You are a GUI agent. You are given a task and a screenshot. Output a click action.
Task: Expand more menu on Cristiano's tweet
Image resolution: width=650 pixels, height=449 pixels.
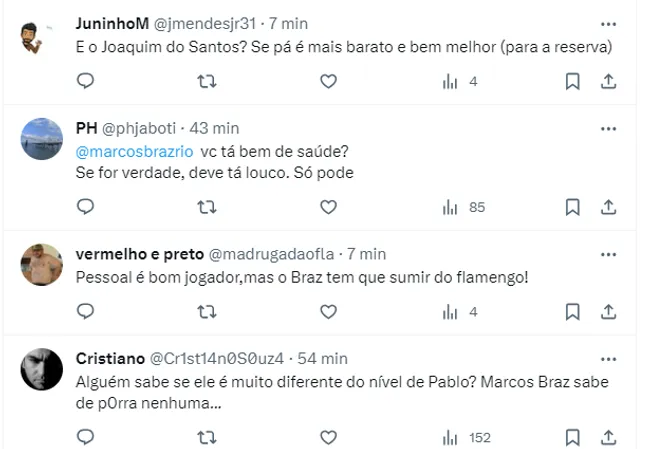point(608,359)
